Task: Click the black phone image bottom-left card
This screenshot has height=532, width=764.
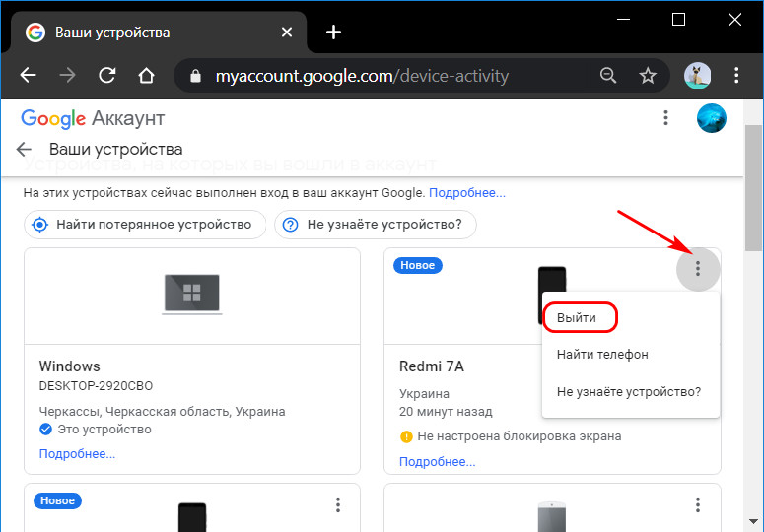Action: click(x=192, y=517)
